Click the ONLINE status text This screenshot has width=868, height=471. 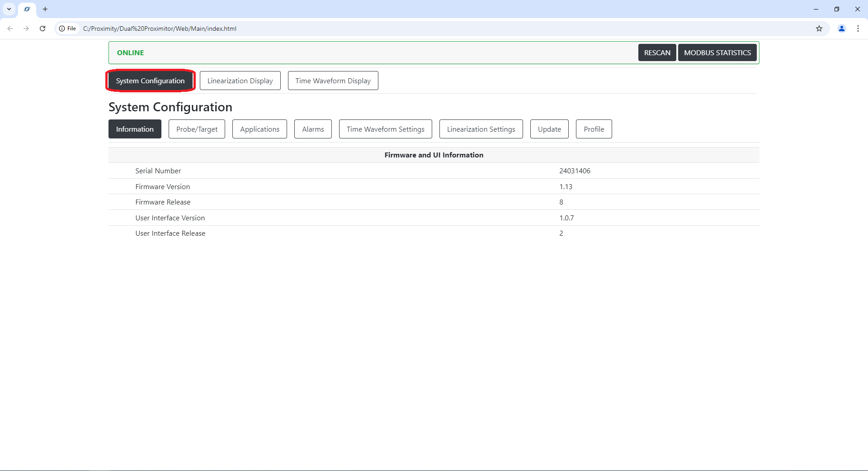[130, 52]
